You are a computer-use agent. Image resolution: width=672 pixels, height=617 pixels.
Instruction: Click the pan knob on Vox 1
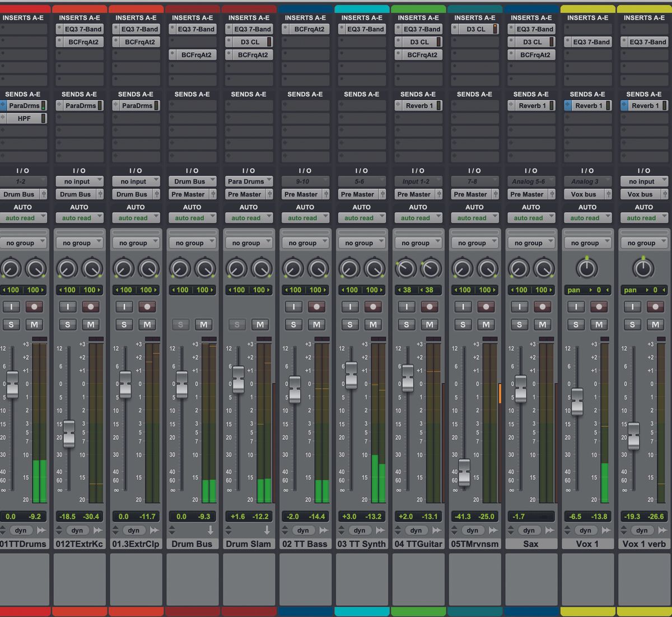(x=587, y=268)
